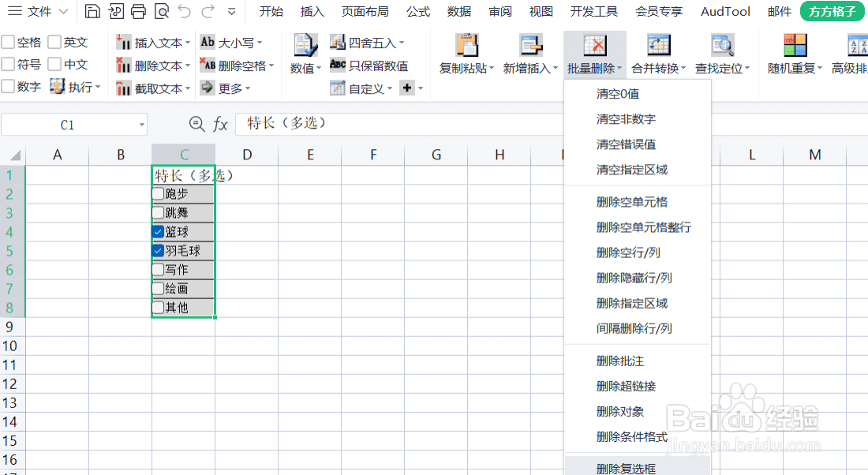Click the 合并转换 icon

click(658, 46)
